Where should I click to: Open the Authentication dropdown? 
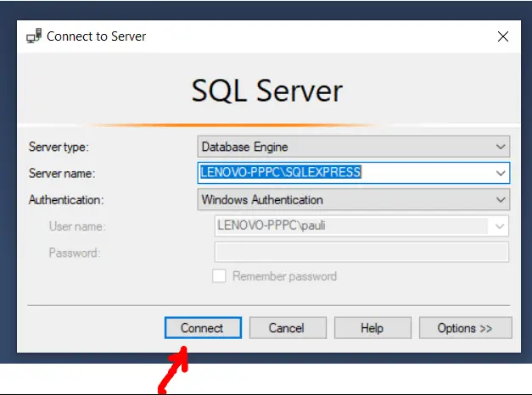tap(353, 200)
